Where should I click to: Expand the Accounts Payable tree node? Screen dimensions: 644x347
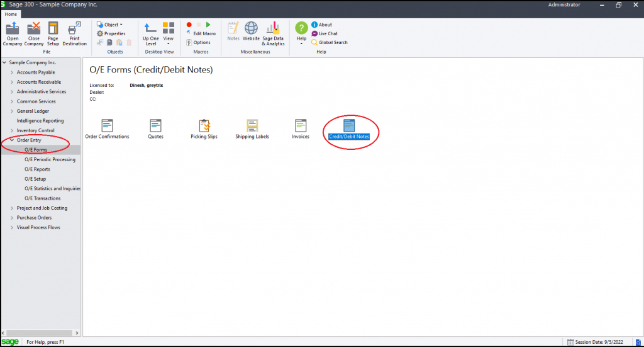coord(12,72)
